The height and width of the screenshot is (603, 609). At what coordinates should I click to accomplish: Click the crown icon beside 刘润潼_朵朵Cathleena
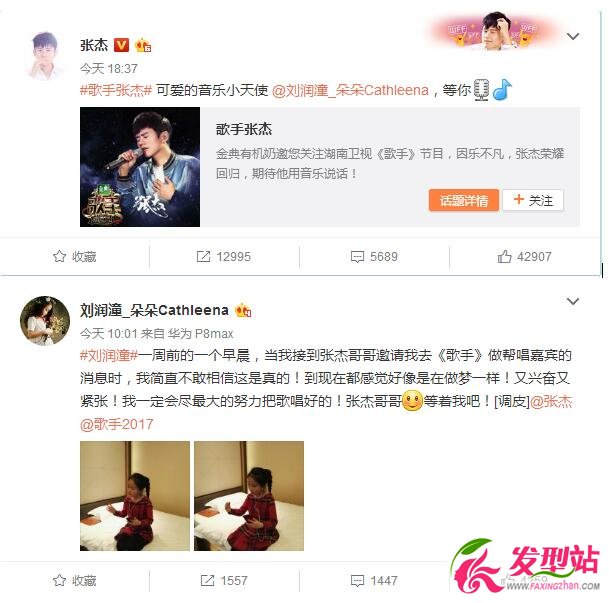pyautogui.click(x=243, y=310)
